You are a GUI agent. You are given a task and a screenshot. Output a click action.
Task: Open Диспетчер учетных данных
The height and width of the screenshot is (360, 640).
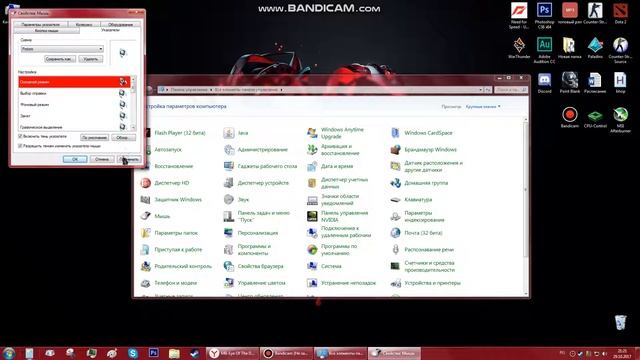338,183
